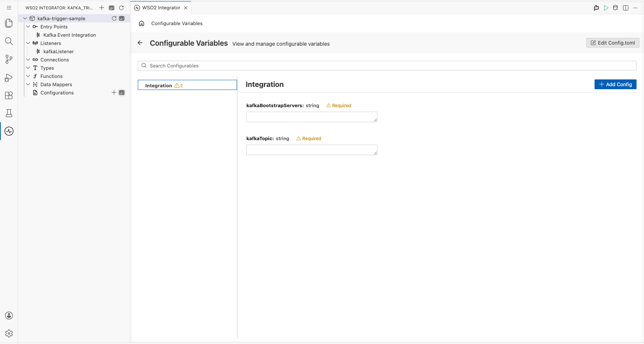Close the WSO2 Integrator tab
The width and height of the screenshot is (644, 344).
186,7
